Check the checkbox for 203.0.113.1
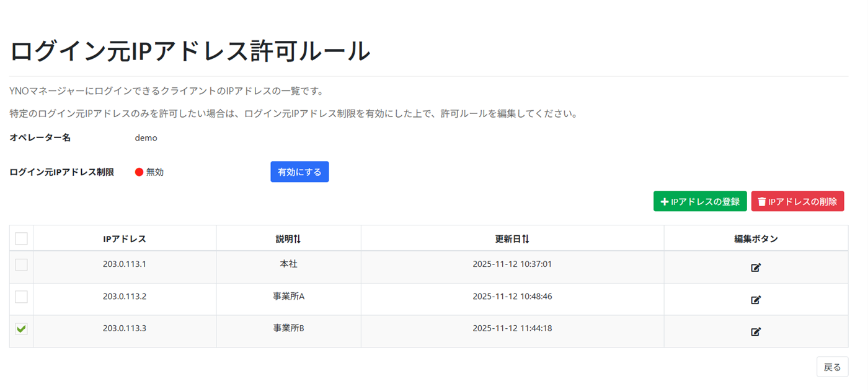 pyautogui.click(x=20, y=264)
